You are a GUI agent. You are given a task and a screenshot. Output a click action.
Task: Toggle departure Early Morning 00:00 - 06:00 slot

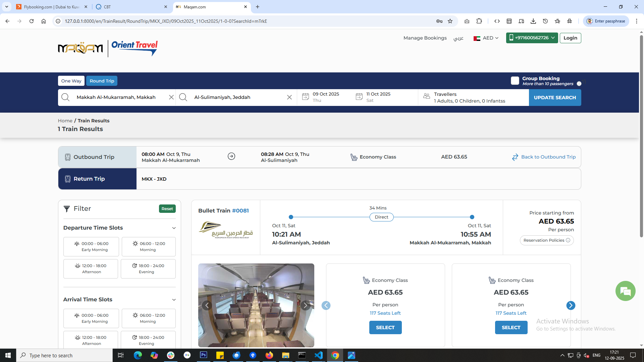click(x=91, y=247)
